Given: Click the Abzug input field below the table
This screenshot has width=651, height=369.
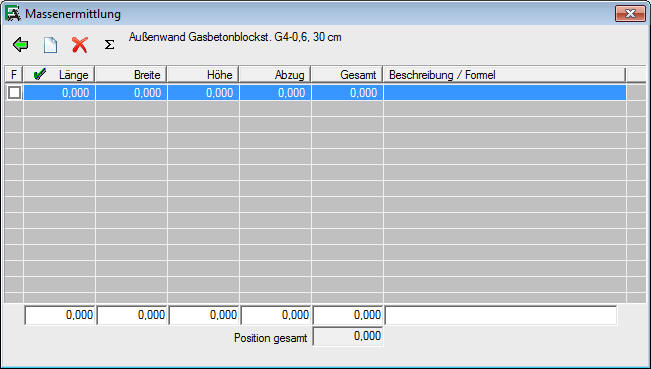Looking at the screenshot, I should pyautogui.click(x=276, y=315).
